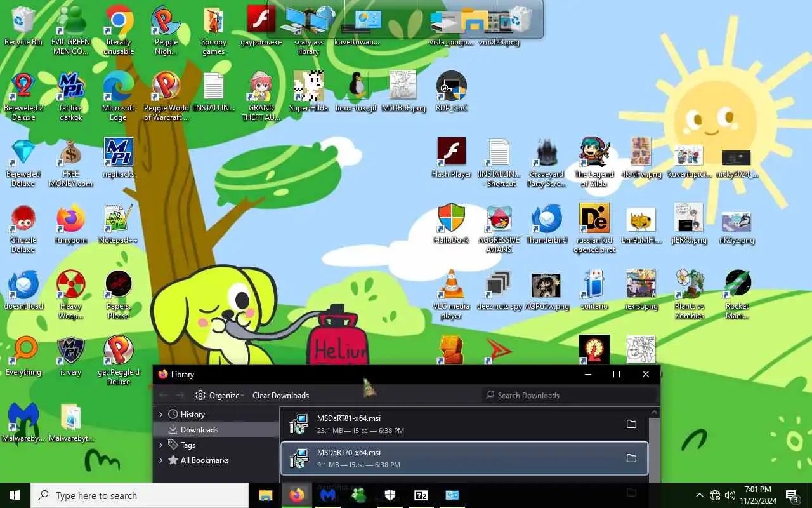Select the MSDaRT81-x64.msi download entry

click(464, 424)
